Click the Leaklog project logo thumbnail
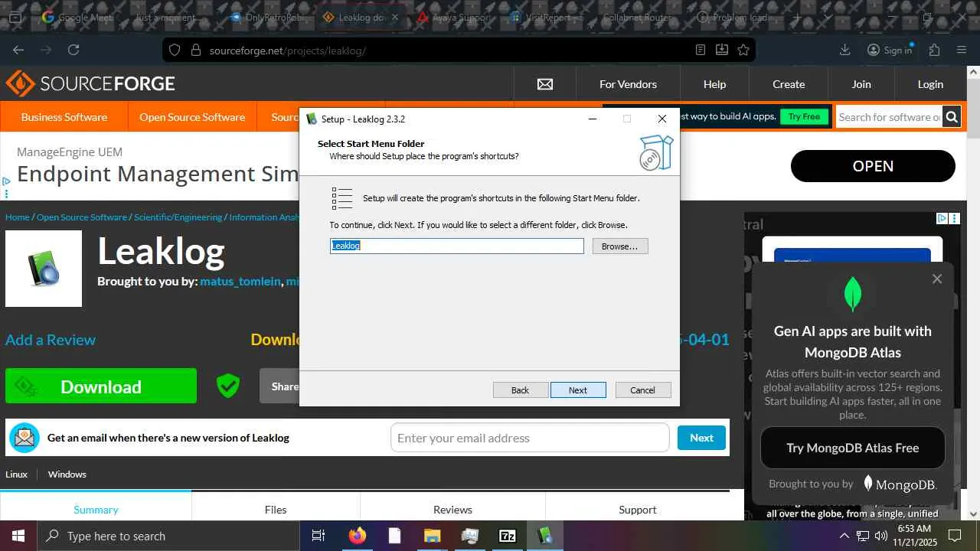 point(44,269)
